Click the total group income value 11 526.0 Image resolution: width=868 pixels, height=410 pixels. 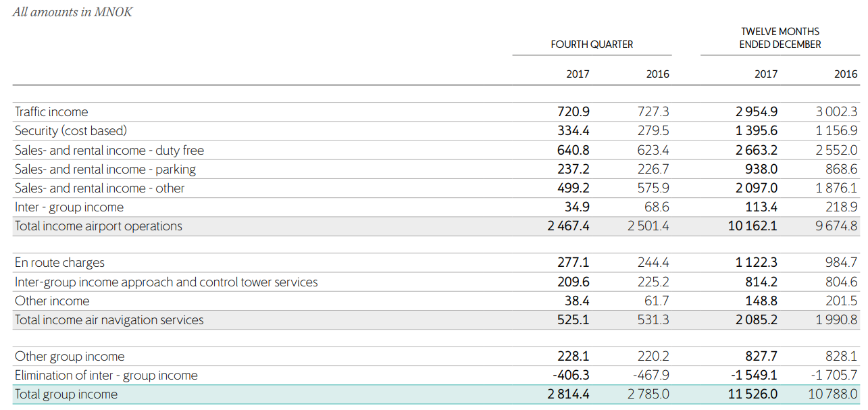pos(752,394)
